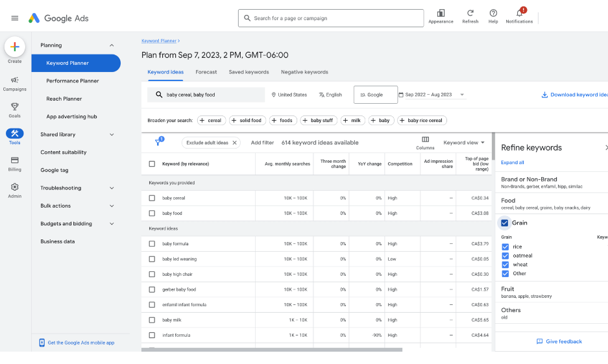Uncheck the oatmeal grain checkbox

click(x=505, y=256)
